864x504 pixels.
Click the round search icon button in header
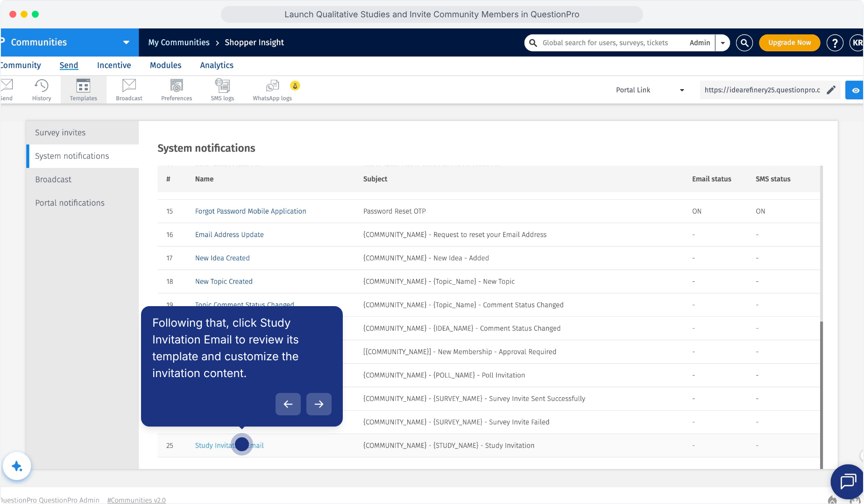click(744, 42)
